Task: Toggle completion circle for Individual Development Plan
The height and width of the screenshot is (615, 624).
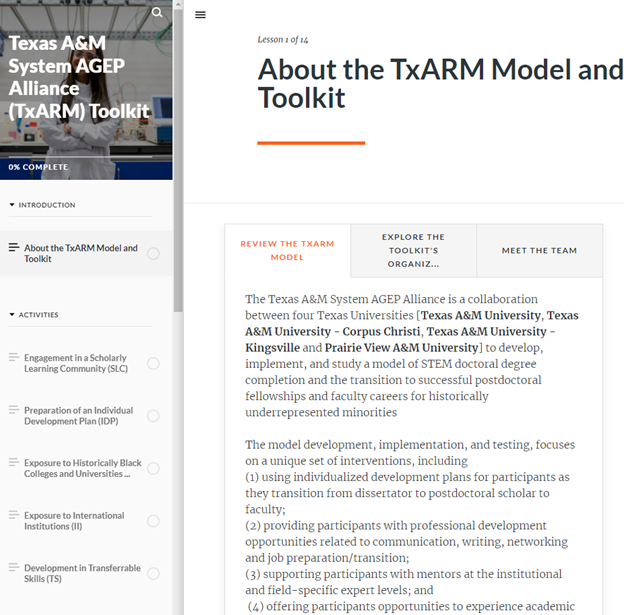Action: pyautogui.click(x=153, y=416)
